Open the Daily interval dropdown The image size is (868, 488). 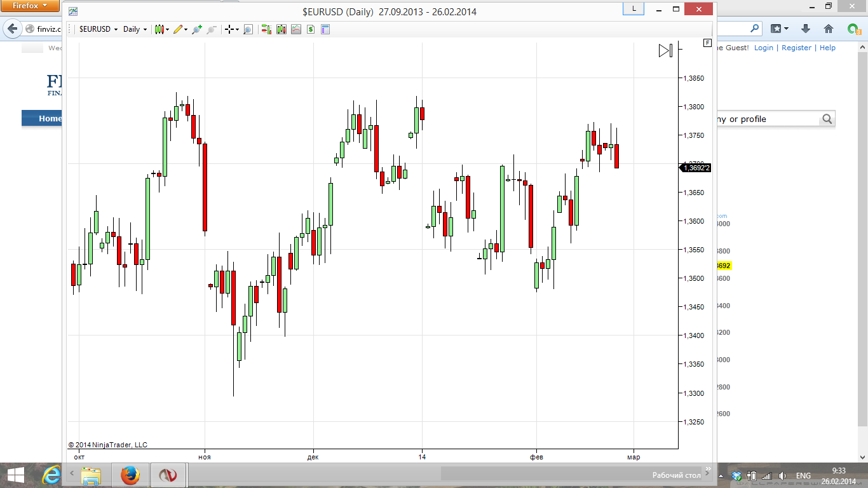[x=135, y=29]
